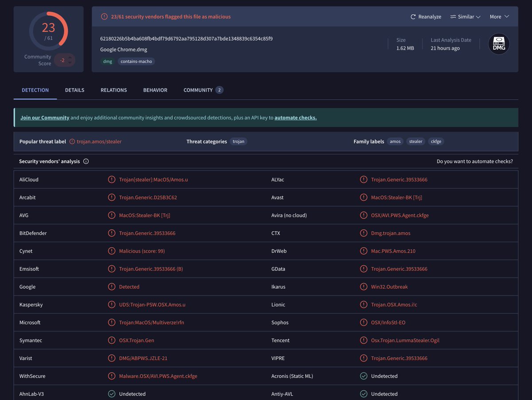Switch to the Details tab

click(x=74, y=90)
